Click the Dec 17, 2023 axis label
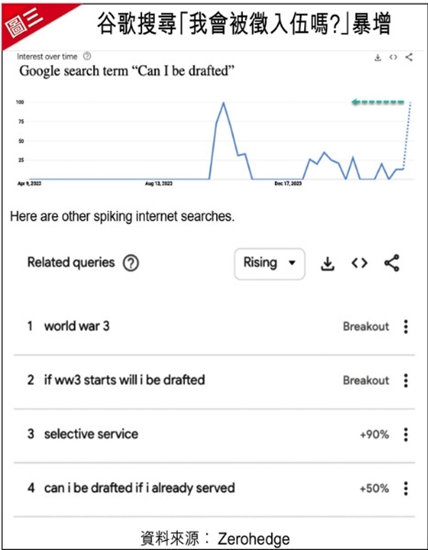 tap(288, 184)
